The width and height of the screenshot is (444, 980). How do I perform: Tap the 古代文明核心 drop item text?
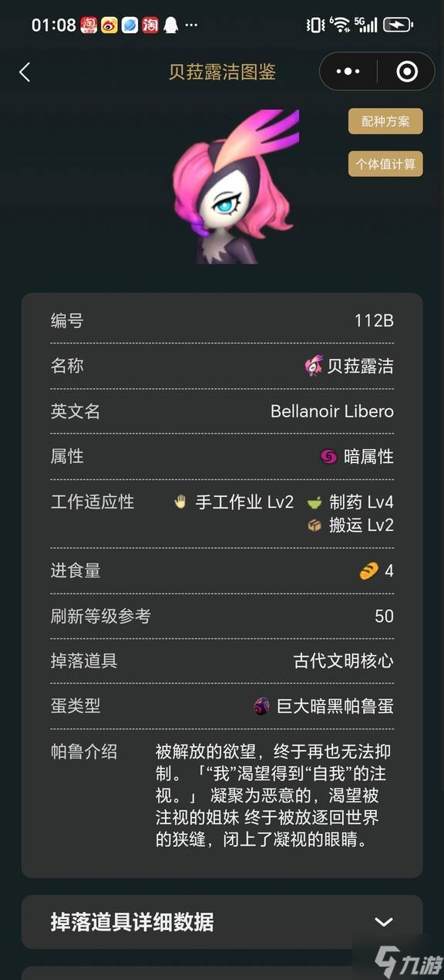point(344,661)
